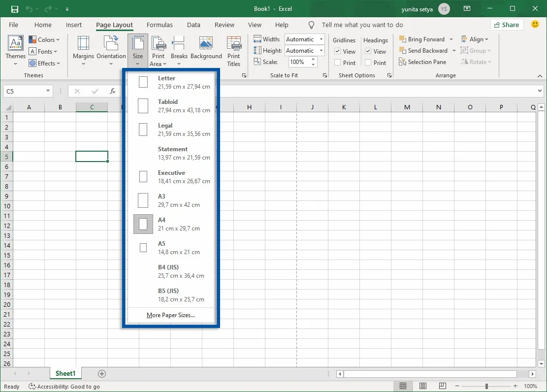Click More Paper Sizes link
This screenshot has width=547, height=392.
[x=171, y=315]
